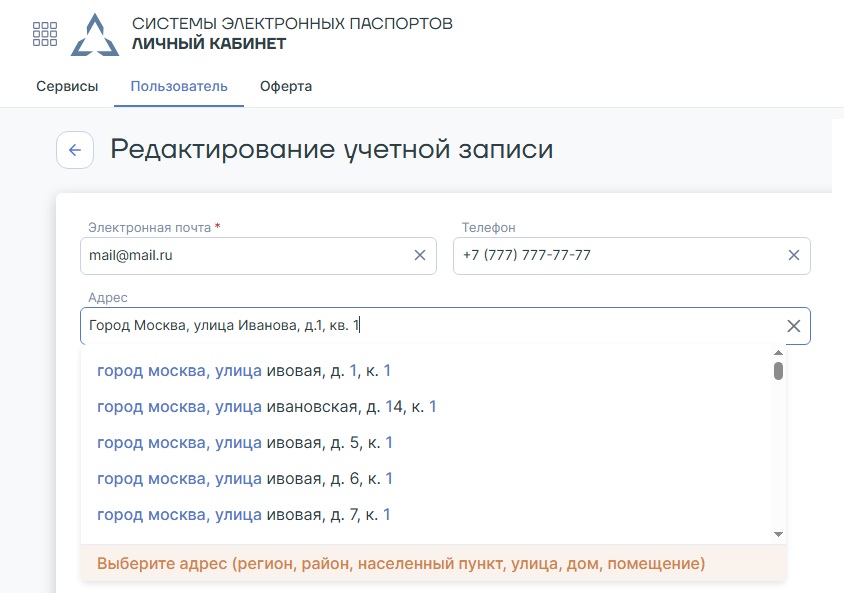Switch to the Сервисы tab
The image size is (846, 593).
coord(67,86)
